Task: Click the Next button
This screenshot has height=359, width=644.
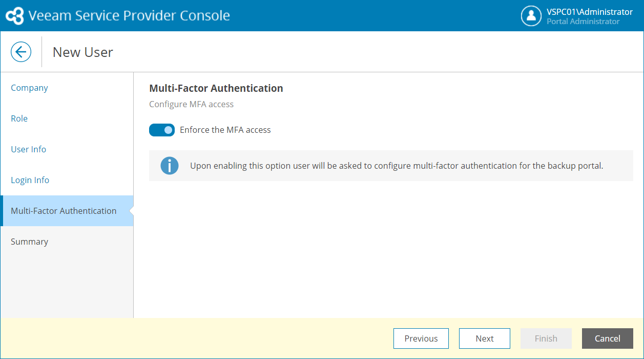Action: point(485,338)
